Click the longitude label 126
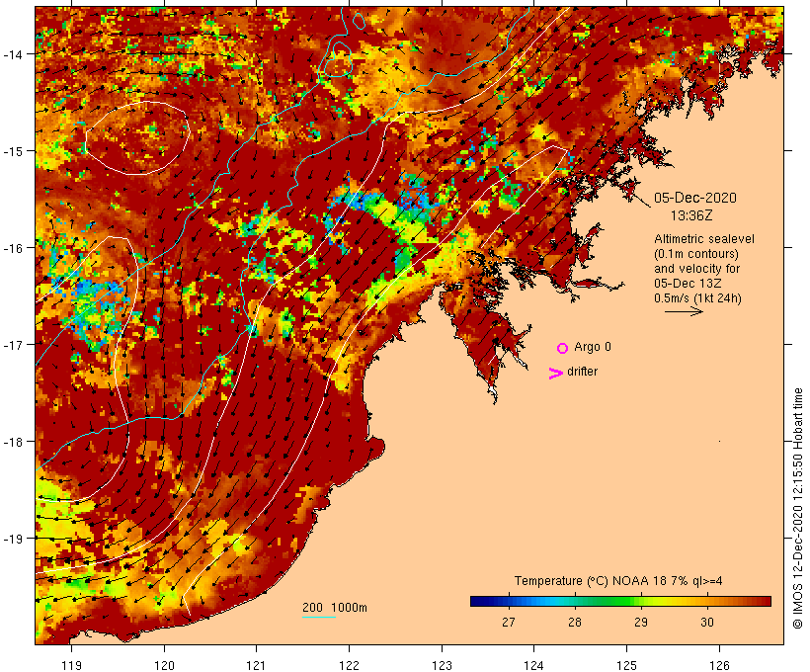The image size is (810, 672). 719,665
